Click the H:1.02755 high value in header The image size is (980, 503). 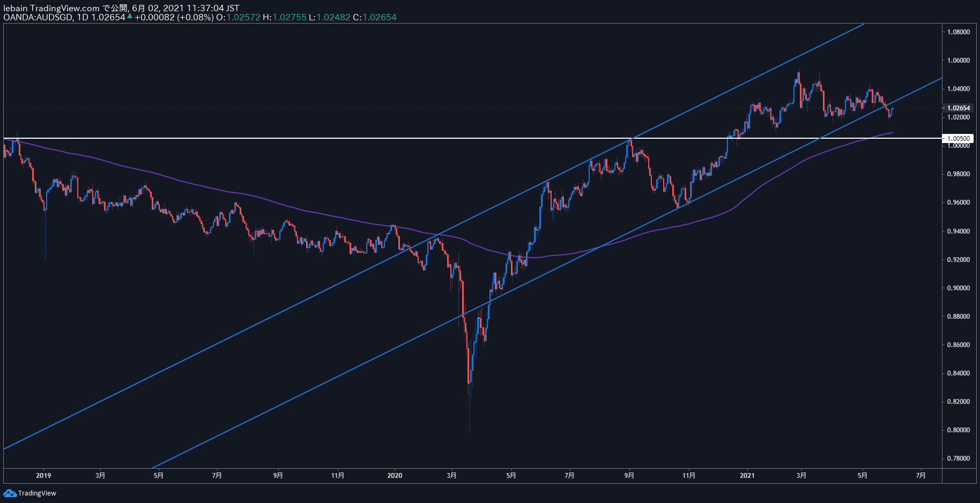pos(285,17)
